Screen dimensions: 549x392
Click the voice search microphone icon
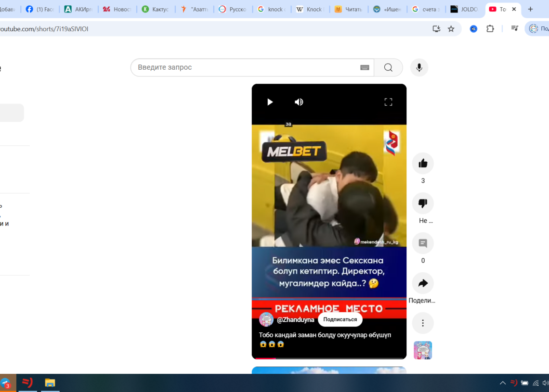pyautogui.click(x=419, y=67)
